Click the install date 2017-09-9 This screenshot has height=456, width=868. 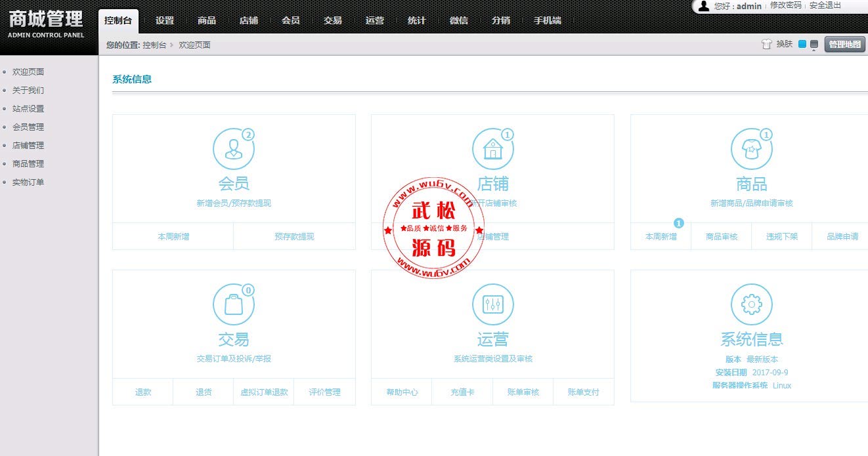tap(770, 373)
